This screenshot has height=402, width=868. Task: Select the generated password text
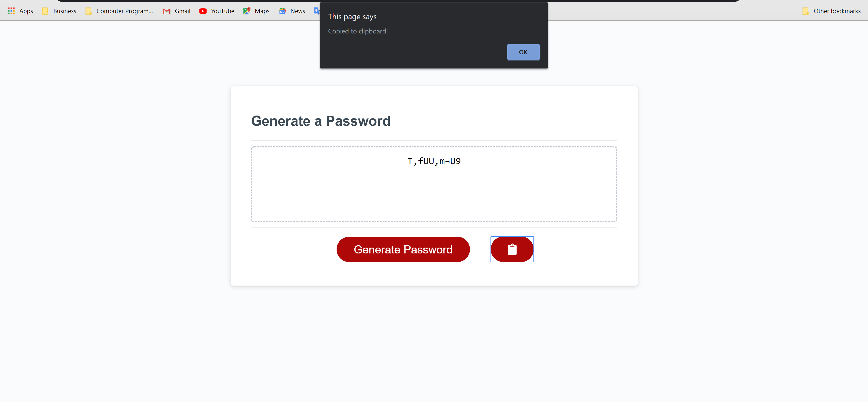click(434, 161)
